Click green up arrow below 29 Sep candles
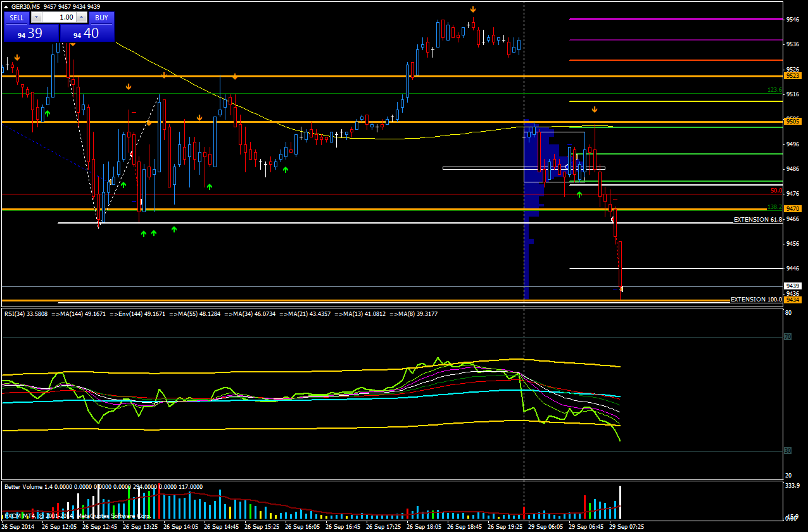Screen dimensions: 808x532 [x=579, y=194]
